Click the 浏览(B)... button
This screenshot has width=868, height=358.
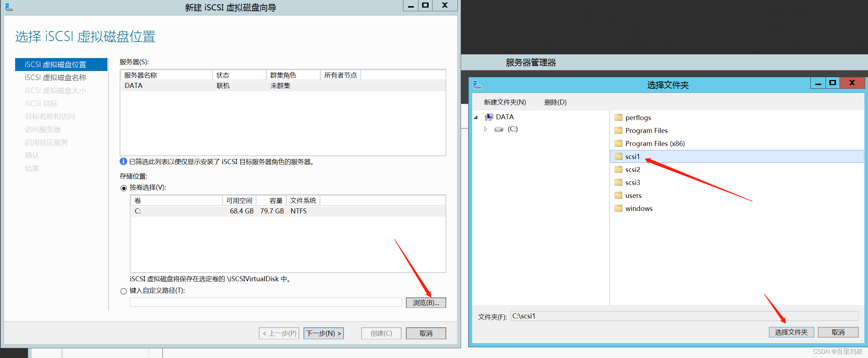point(426,303)
